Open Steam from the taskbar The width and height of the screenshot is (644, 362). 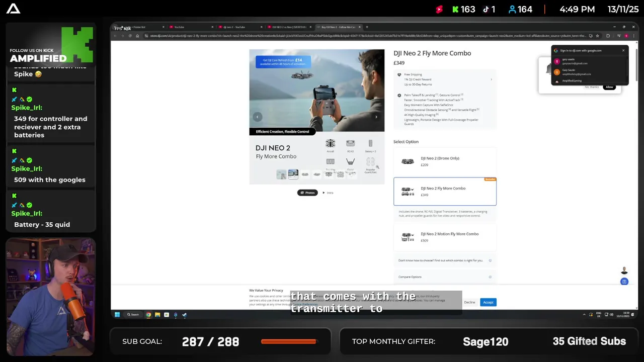click(x=184, y=315)
